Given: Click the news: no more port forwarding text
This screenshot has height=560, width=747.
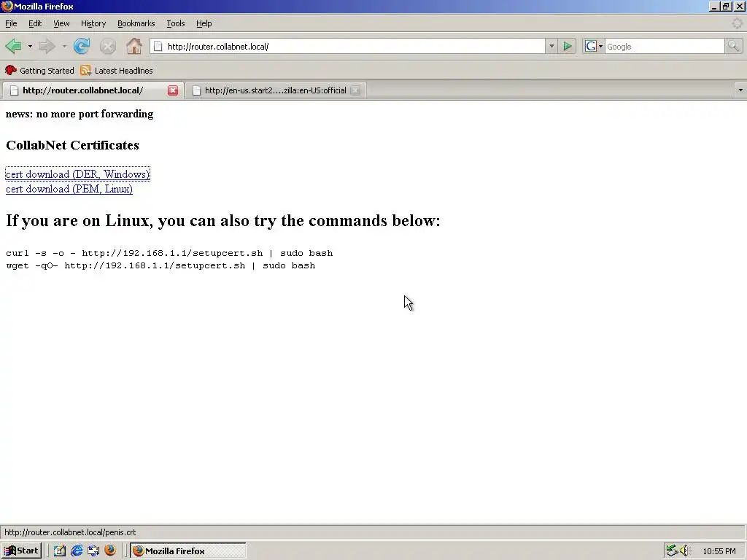Looking at the screenshot, I should point(80,114).
